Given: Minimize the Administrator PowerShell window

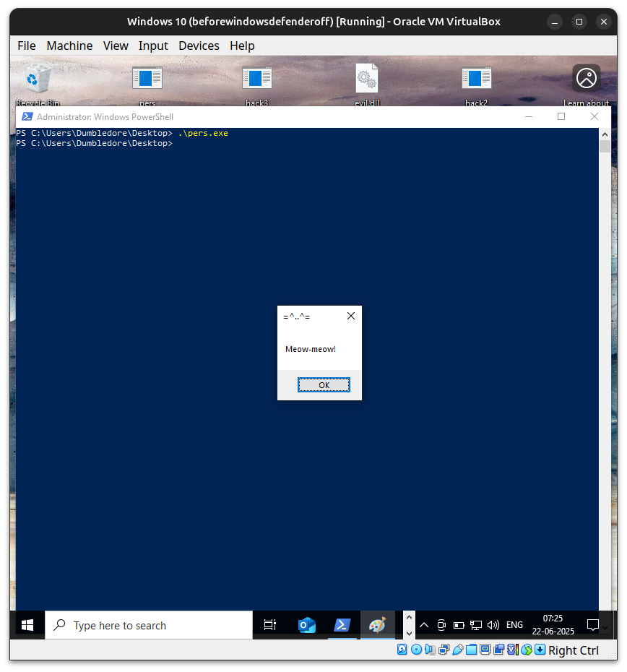Looking at the screenshot, I should coord(529,116).
